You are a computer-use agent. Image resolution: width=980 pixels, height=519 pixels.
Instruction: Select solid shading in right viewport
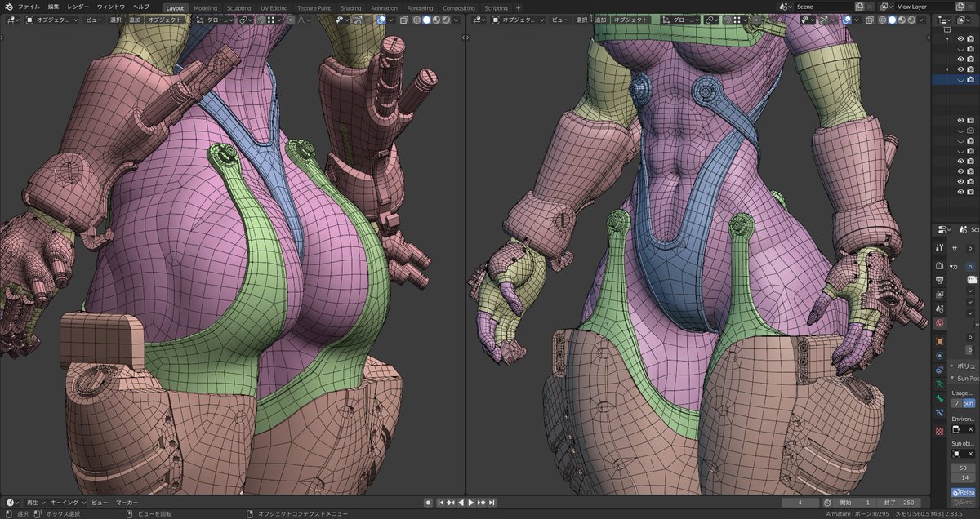(892, 20)
